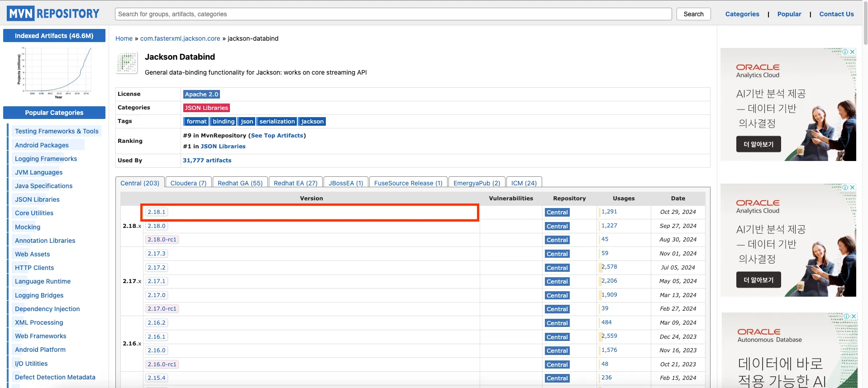
Task: Click the indexed artifacts growth chart
Action: tap(54, 72)
